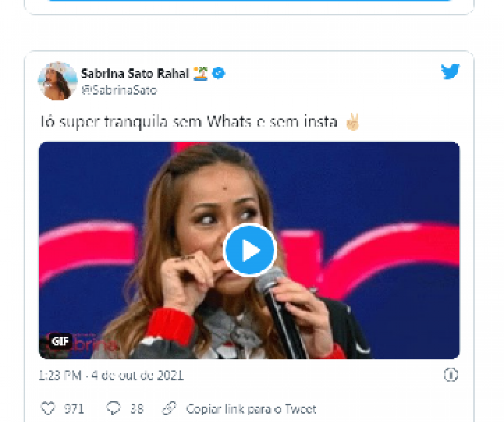Click the chain link icon

169,408
